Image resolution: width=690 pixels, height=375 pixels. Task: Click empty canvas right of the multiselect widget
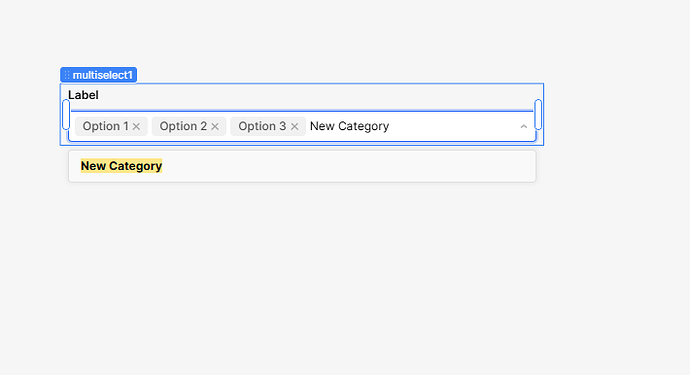tap(616, 114)
